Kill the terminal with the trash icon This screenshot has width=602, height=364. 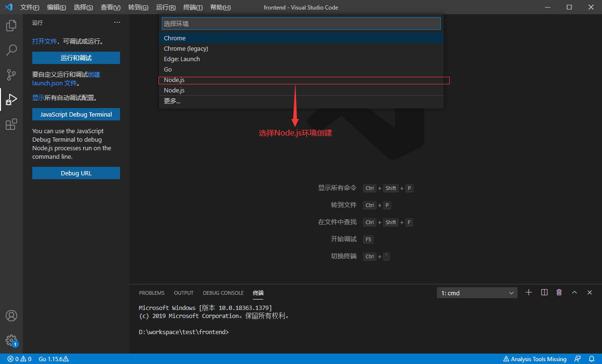coord(559,292)
